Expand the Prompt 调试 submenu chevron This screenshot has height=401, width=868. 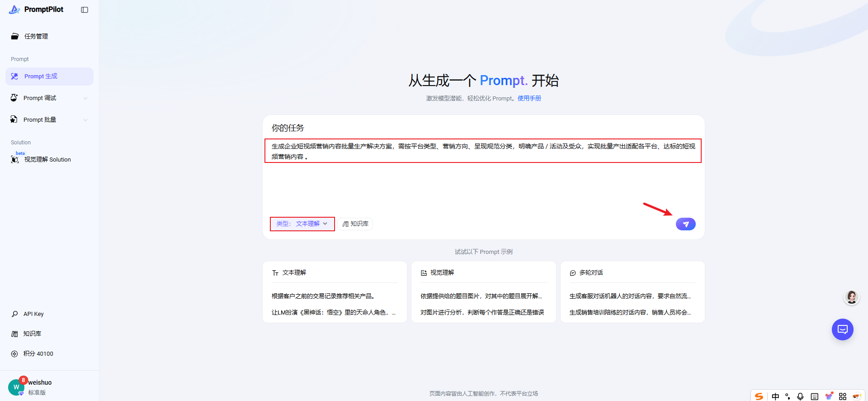pos(85,98)
